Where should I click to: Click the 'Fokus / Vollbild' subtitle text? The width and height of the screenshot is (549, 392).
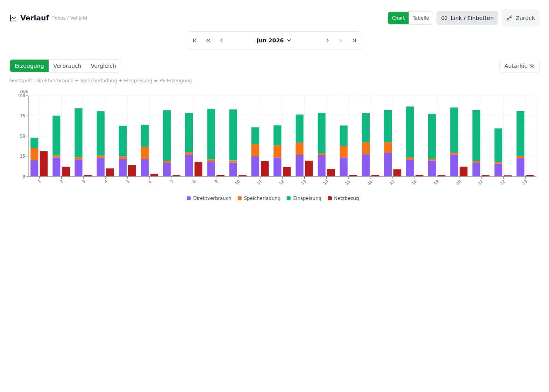coord(69,18)
